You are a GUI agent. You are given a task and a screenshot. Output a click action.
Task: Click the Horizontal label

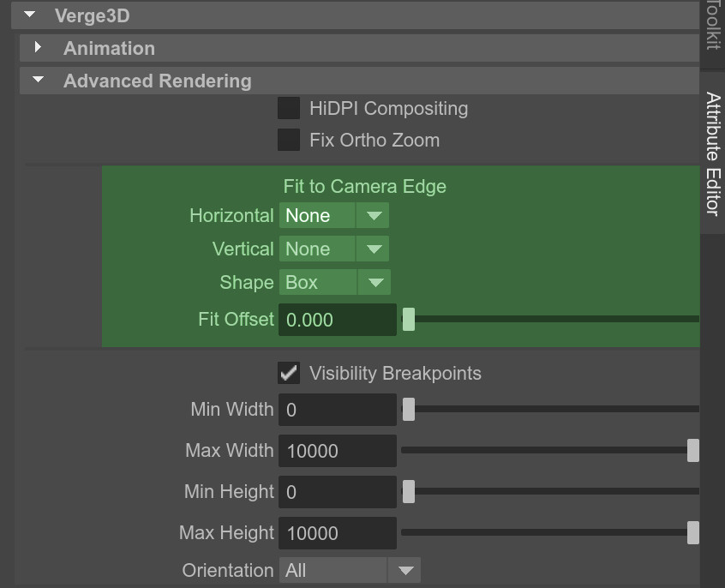(x=231, y=216)
